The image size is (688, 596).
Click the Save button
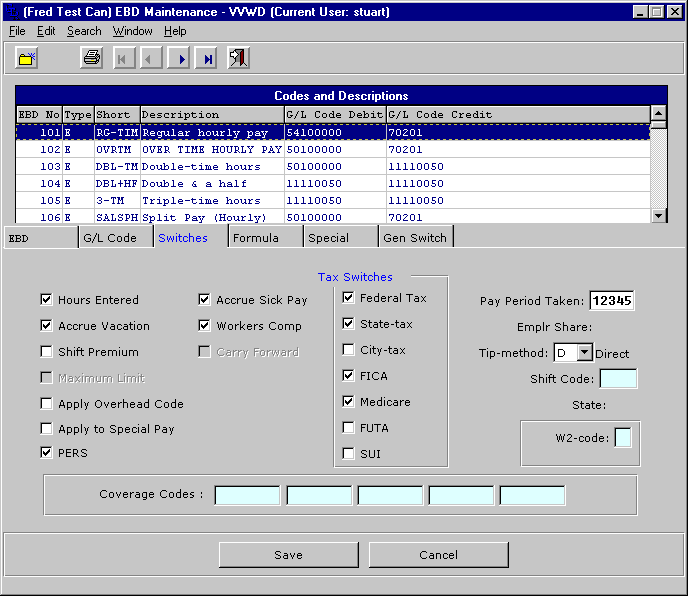pos(288,555)
